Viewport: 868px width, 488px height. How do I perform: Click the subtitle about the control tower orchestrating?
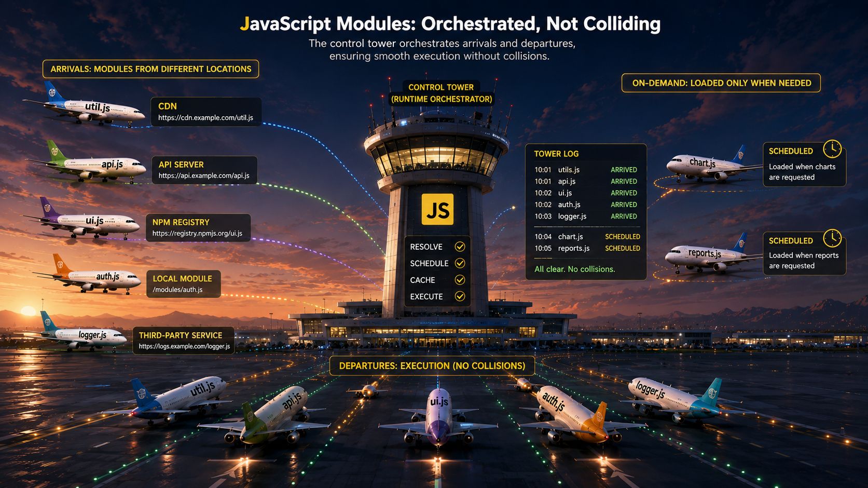pos(442,50)
